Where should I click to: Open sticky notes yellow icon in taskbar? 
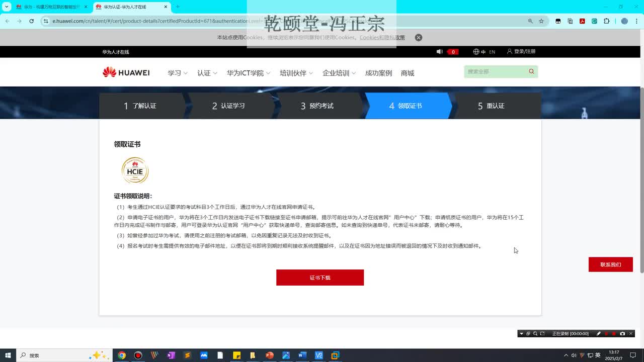pos(236,355)
